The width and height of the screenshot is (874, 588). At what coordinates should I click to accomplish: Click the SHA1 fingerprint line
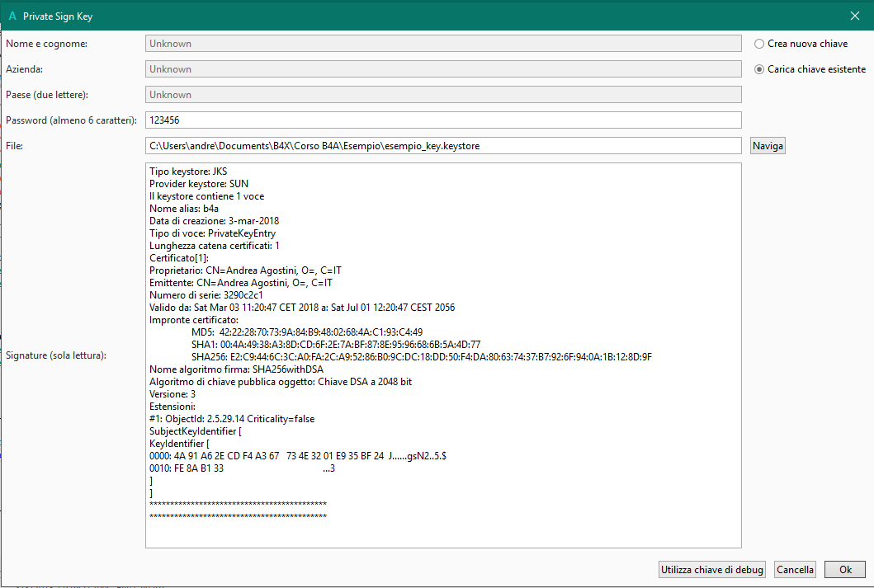[x=336, y=345]
